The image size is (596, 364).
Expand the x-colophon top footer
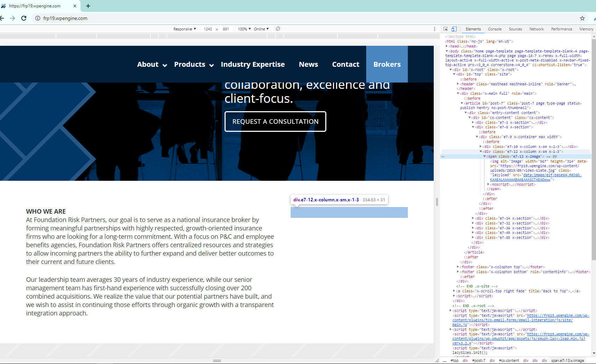point(458,267)
